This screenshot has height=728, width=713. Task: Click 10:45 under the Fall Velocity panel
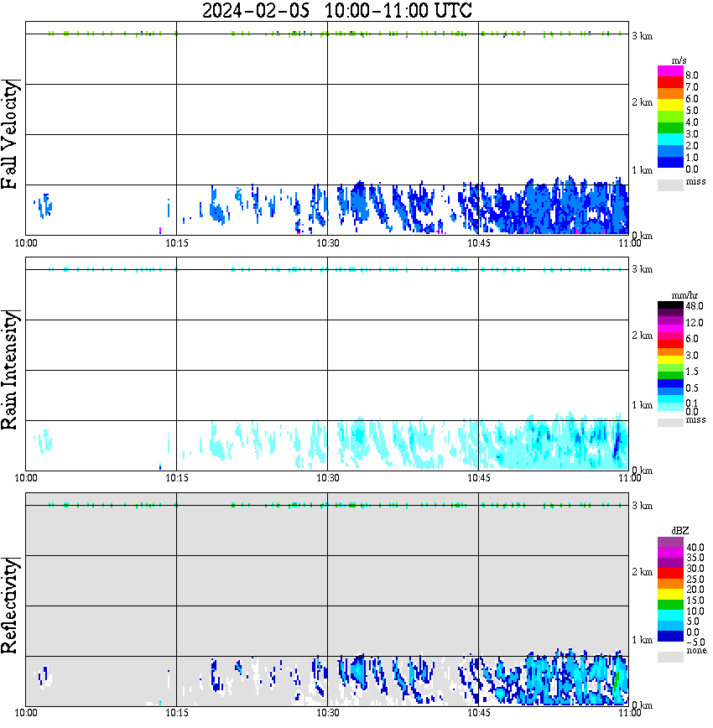point(478,243)
